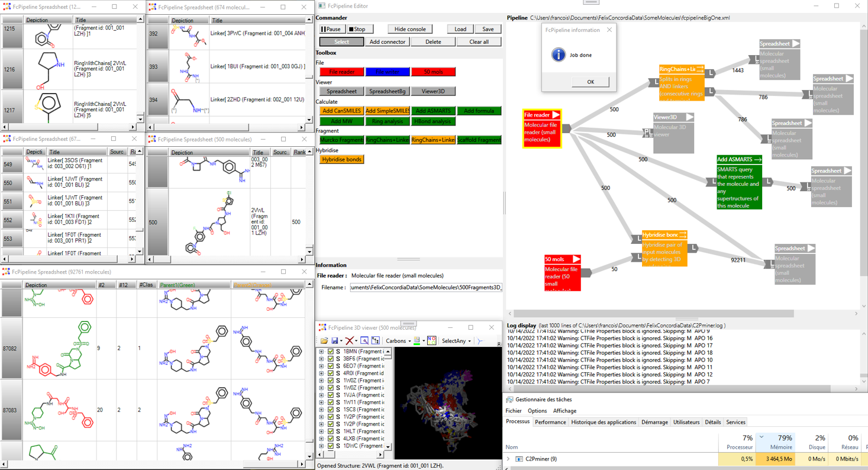Click the play arrow on the 50 mols node
868x470 pixels.
[x=576, y=259]
